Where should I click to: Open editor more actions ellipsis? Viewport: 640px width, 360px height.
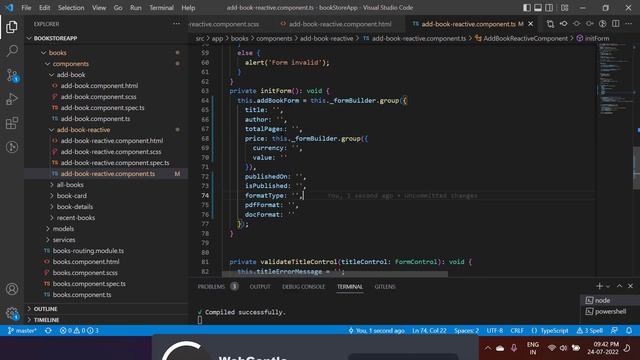coord(629,24)
